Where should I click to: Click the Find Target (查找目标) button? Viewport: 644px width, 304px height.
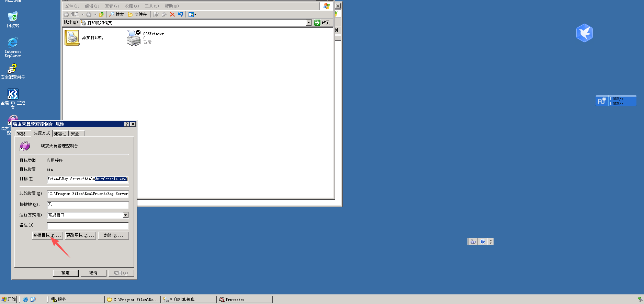click(47, 235)
